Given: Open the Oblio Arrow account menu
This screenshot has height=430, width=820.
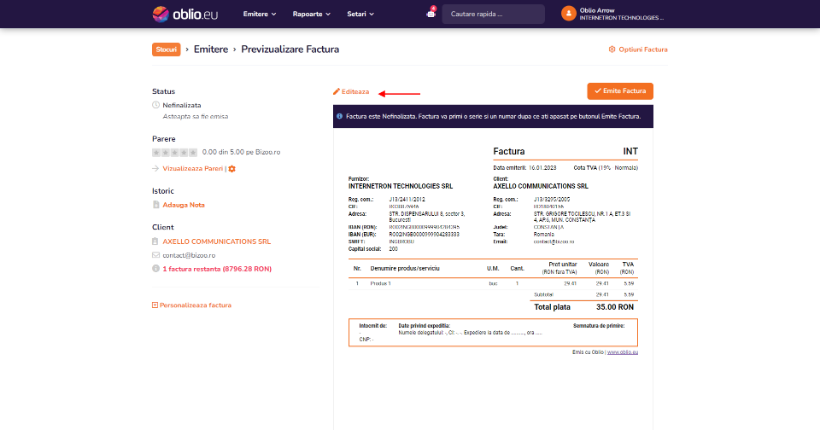Looking at the screenshot, I should [621, 14].
